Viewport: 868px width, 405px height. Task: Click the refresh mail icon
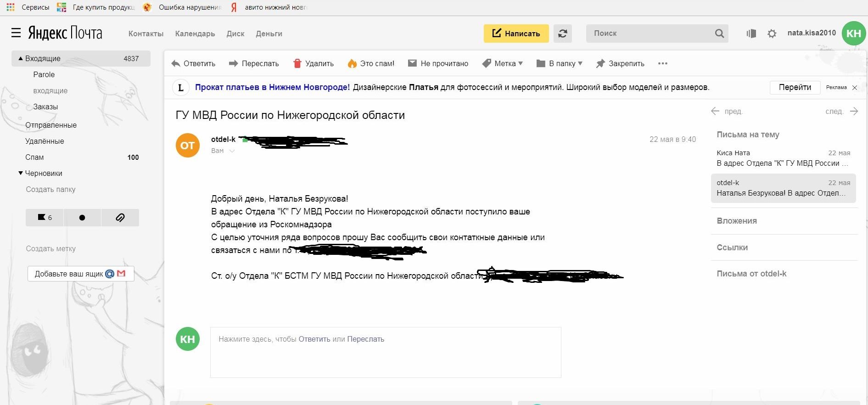(563, 34)
